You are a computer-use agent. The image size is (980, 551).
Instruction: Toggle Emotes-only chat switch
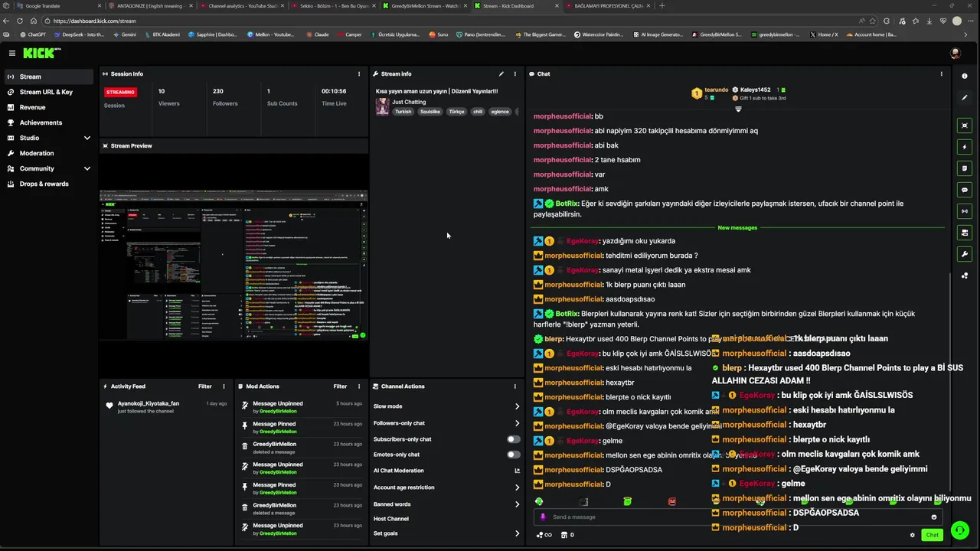click(x=513, y=455)
